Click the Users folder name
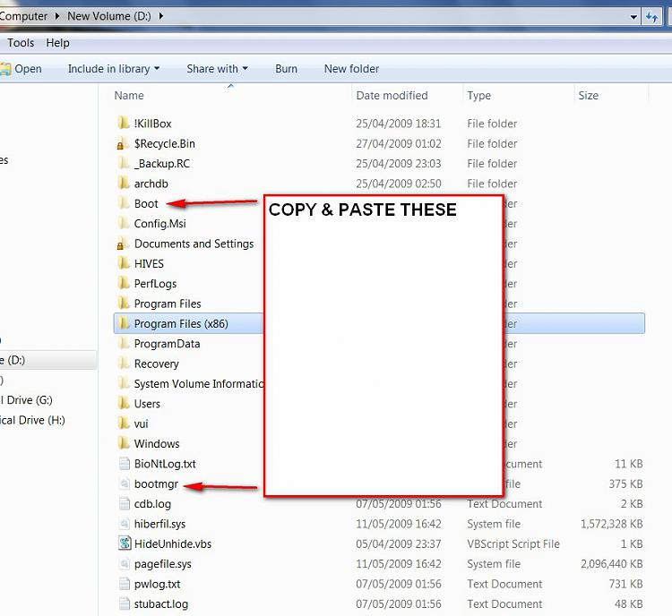 point(147,404)
